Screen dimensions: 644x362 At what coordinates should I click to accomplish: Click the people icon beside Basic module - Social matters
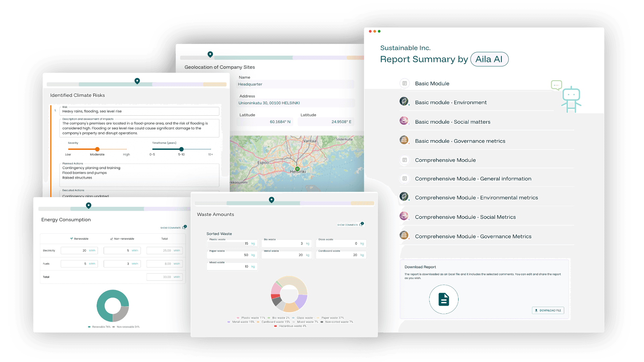click(404, 121)
